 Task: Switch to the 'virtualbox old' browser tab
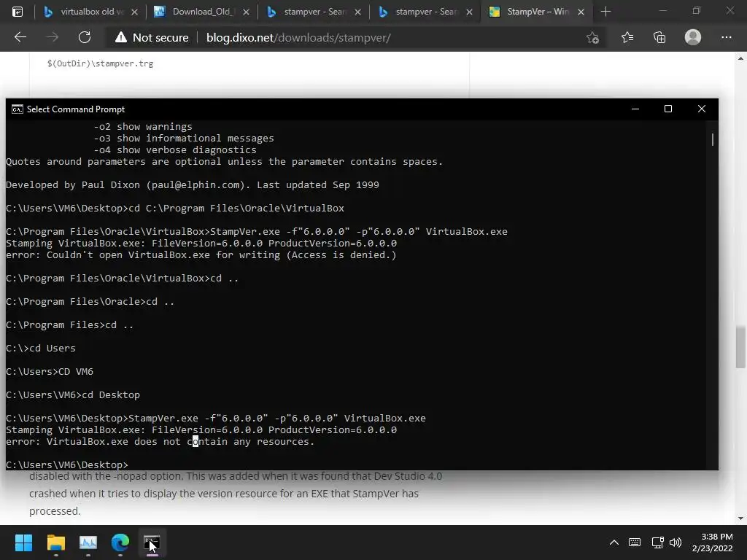[90, 12]
